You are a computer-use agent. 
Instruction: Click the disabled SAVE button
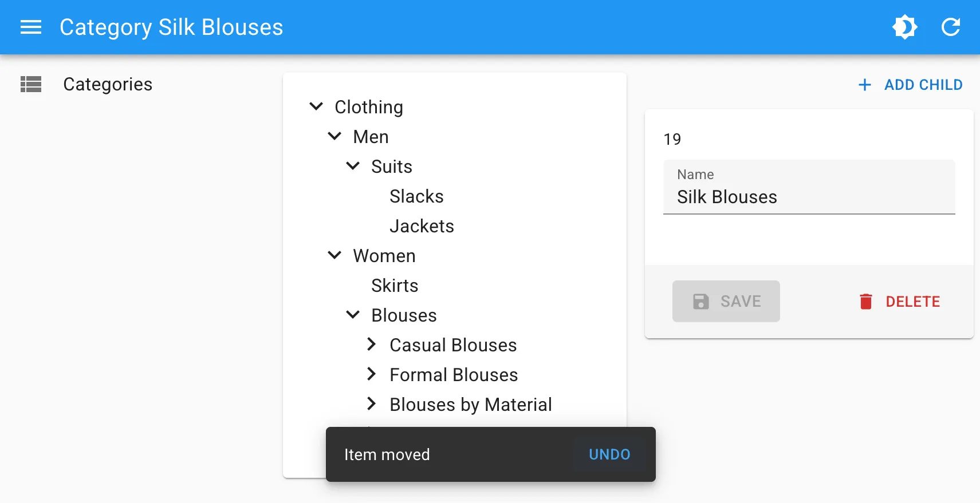[x=726, y=301]
